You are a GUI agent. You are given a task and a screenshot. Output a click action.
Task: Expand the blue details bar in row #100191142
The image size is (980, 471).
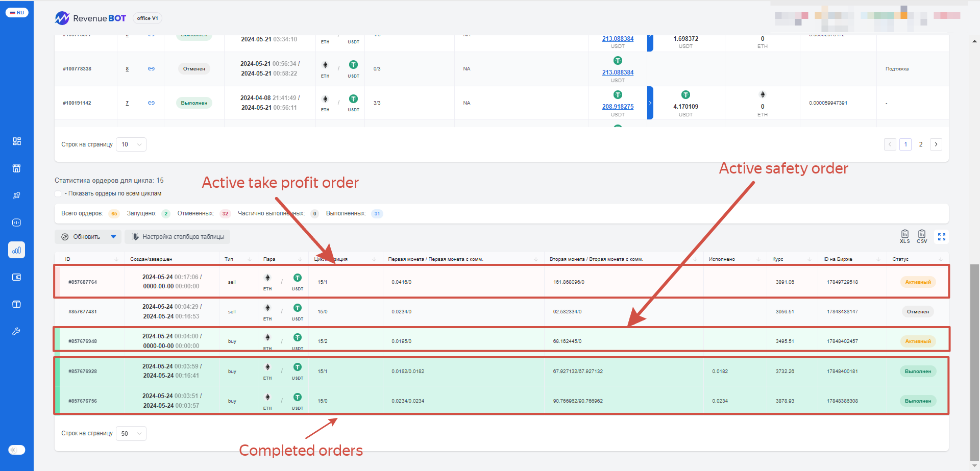tap(650, 103)
